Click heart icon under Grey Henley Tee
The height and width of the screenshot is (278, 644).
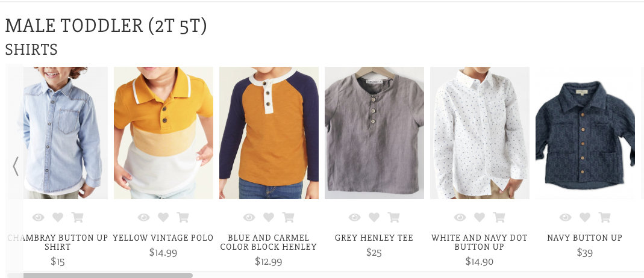pos(374,217)
